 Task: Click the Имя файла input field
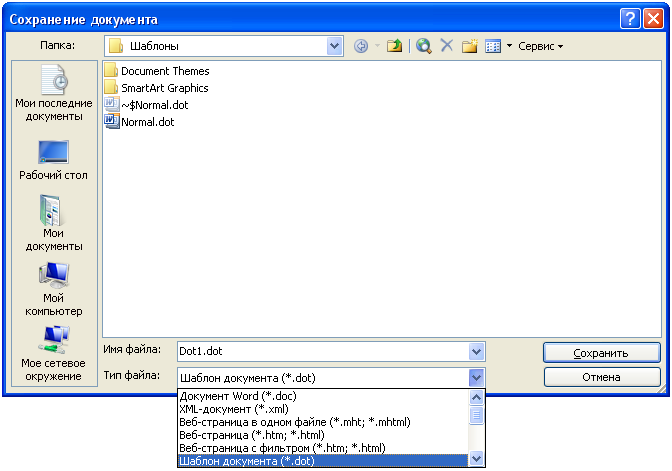click(323, 352)
